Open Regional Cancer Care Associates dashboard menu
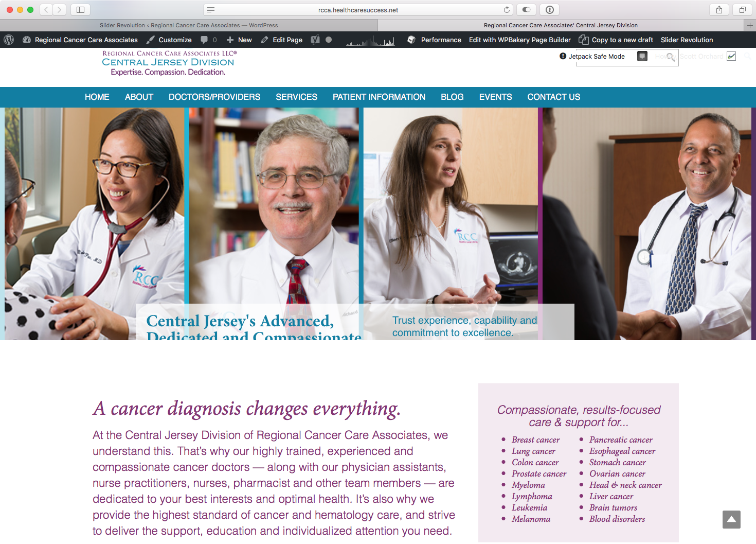Viewport: 756px width, 544px height. tap(80, 40)
